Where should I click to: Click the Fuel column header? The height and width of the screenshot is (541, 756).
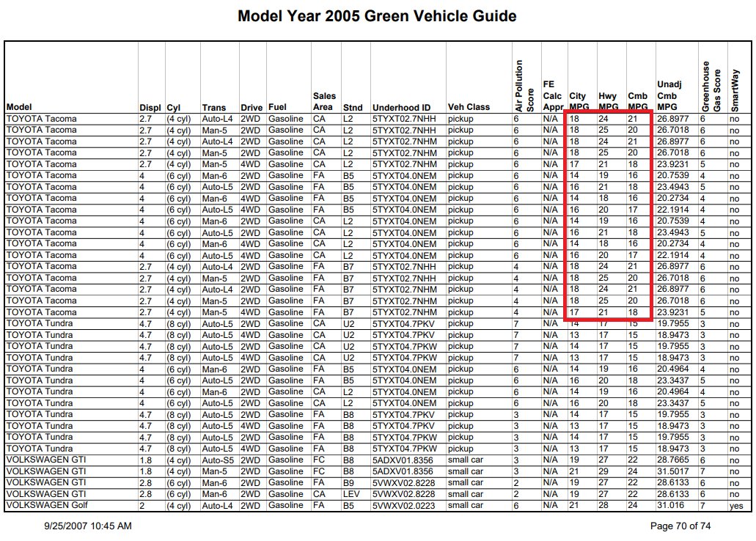[x=277, y=107]
